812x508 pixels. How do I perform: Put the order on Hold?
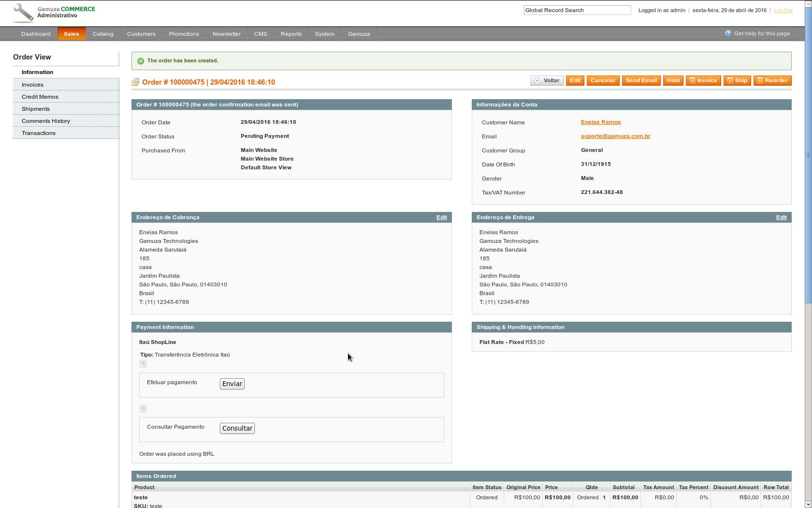(673, 81)
